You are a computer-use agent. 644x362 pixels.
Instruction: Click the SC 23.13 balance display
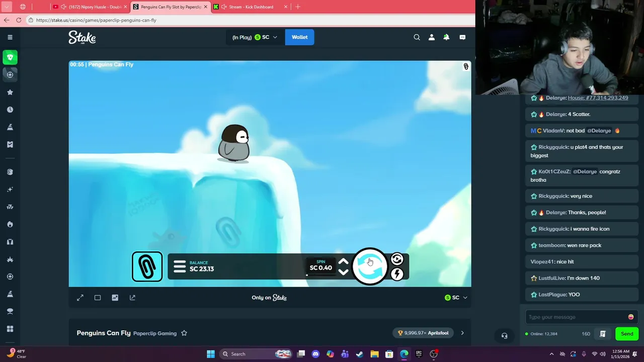(202, 266)
